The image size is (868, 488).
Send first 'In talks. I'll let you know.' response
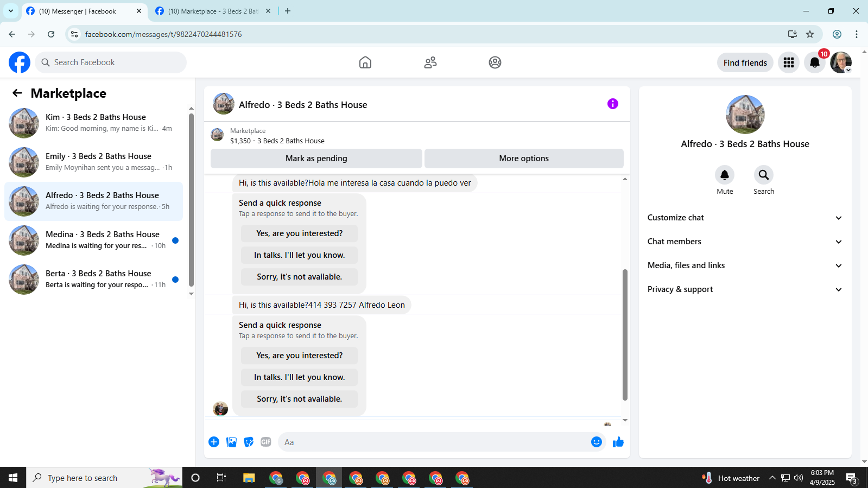click(300, 255)
